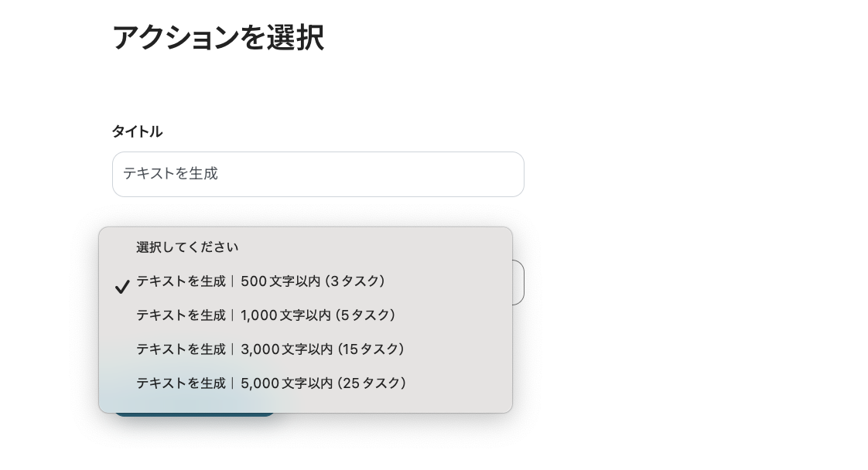This screenshot has height=470, width=868.
Task: Select the 3,000 character limit item
Action: [x=270, y=349]
